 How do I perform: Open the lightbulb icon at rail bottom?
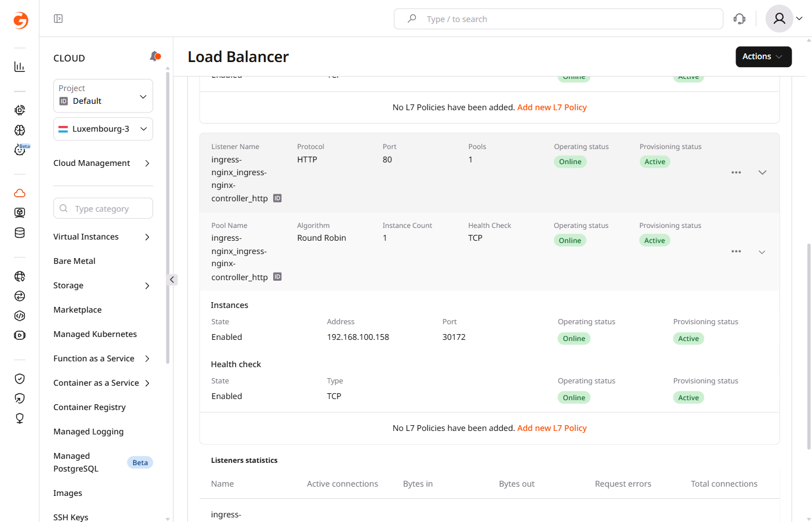[20, 418]
